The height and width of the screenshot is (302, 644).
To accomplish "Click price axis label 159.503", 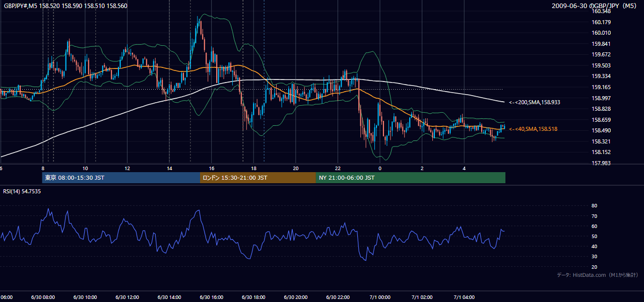I will tap(601, 65).
